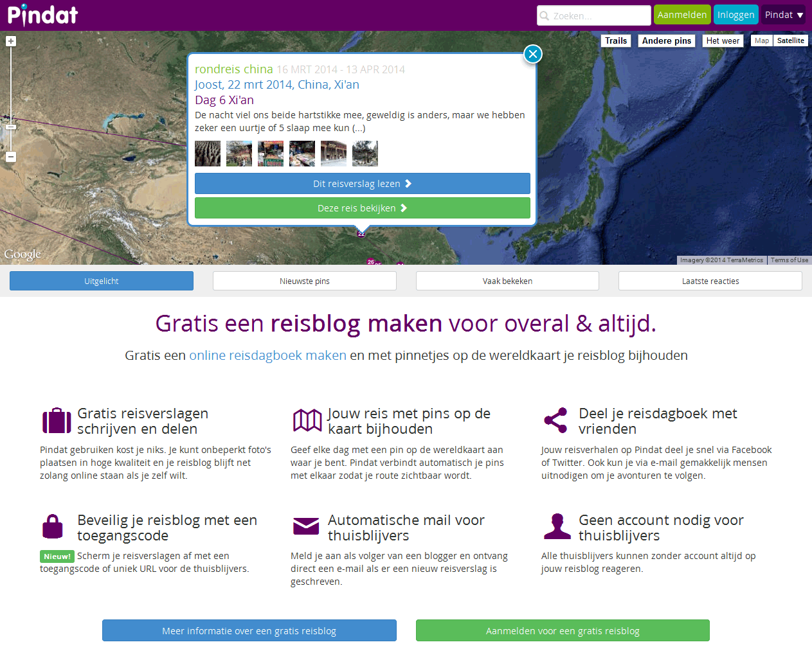Click the Zoeken search field
The height and width of the screenshot is (658, 812).
pyautogui.click(x=594, y=15)
